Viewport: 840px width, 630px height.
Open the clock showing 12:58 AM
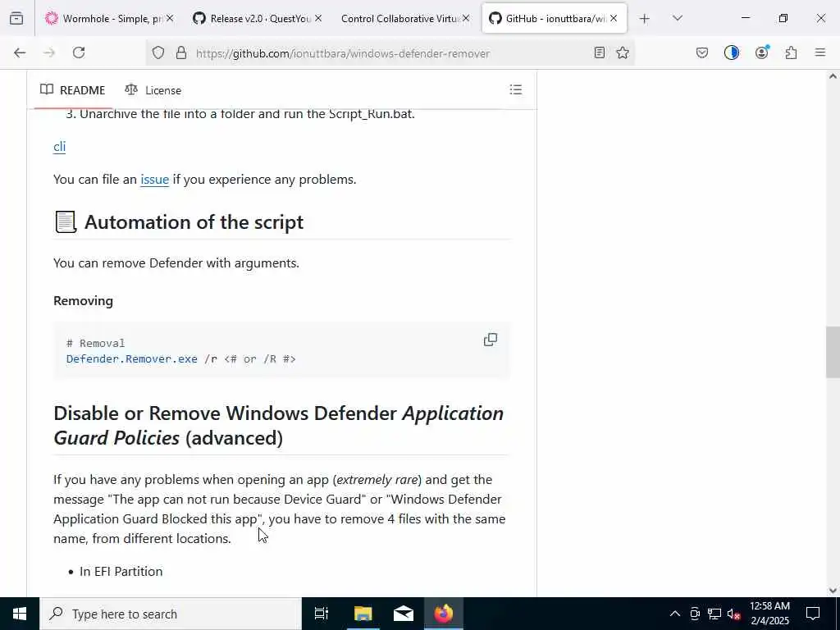[x=769, y=614]
